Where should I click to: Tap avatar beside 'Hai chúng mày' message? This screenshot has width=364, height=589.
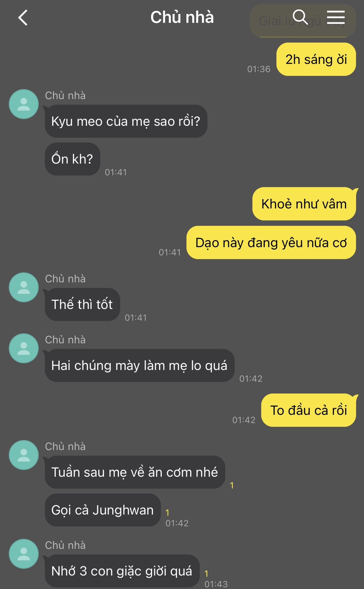(x=24, y=348)
